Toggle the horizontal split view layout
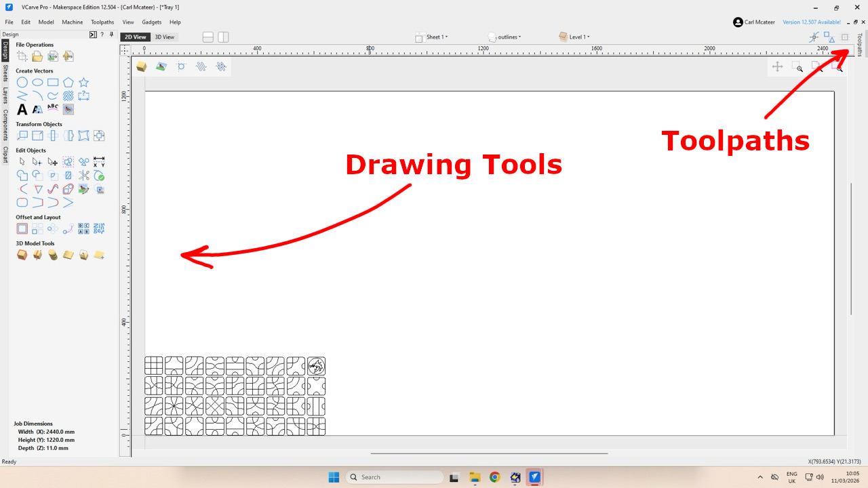The width and height of the screenshot is (868, 488). pyautogui.click(x=208, y=37)
